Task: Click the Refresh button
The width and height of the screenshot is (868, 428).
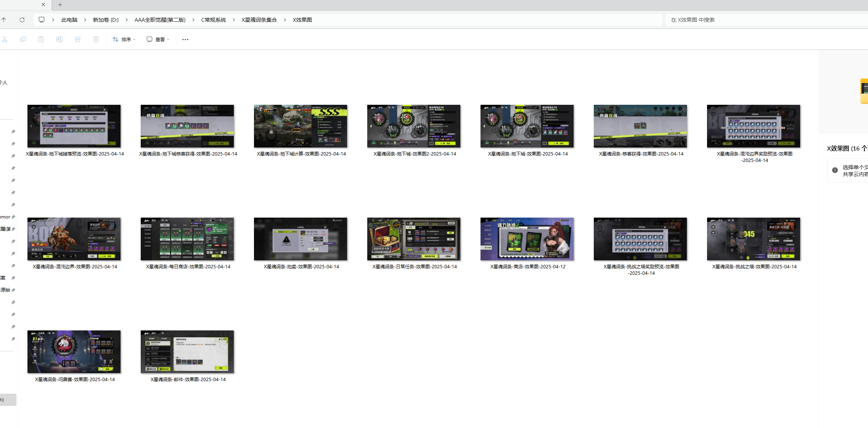Action: click(x=22, y=20)
